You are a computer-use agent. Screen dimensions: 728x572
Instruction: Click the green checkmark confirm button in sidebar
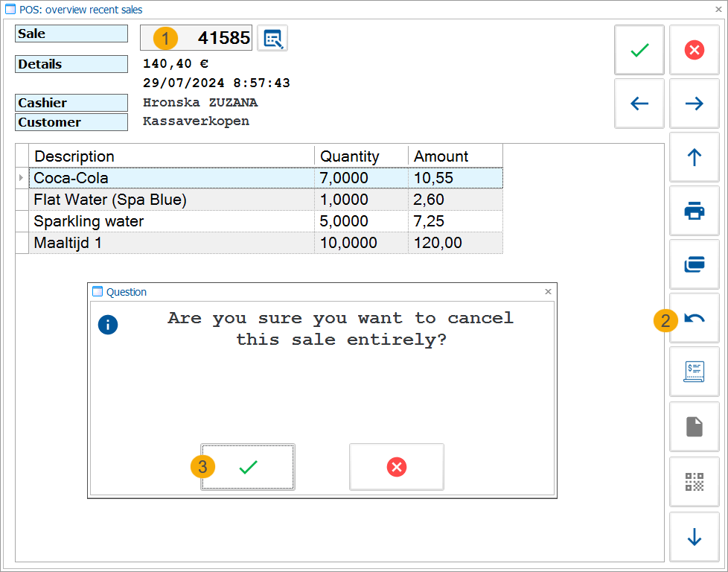(x=639, y=50)
